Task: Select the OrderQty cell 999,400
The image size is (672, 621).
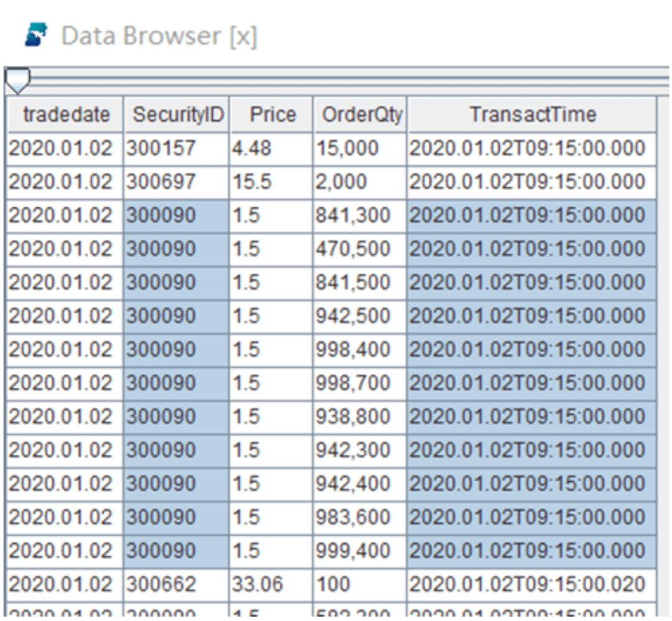Action: click(x=360, y=551)
